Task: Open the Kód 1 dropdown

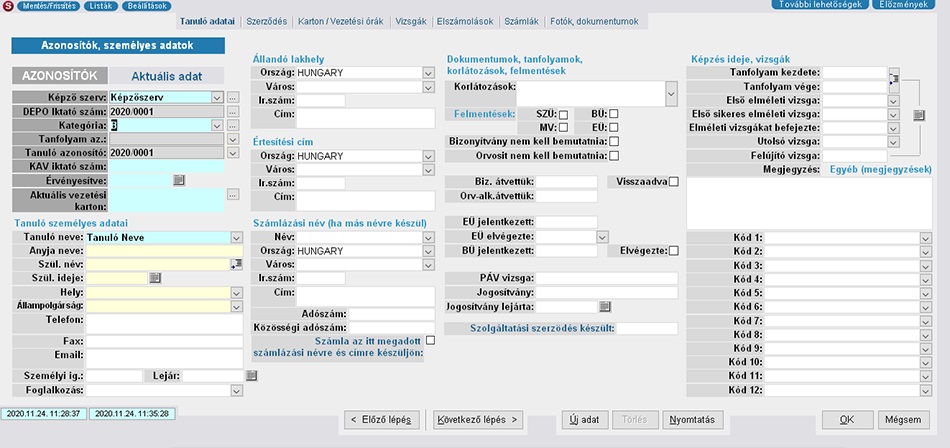Action: coord(925,238)
